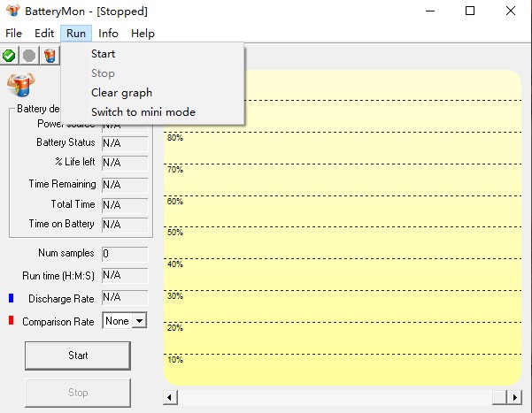Choose Clear graph from Run menu
This screenshot has height=413, width=532.
click(152, 93)
